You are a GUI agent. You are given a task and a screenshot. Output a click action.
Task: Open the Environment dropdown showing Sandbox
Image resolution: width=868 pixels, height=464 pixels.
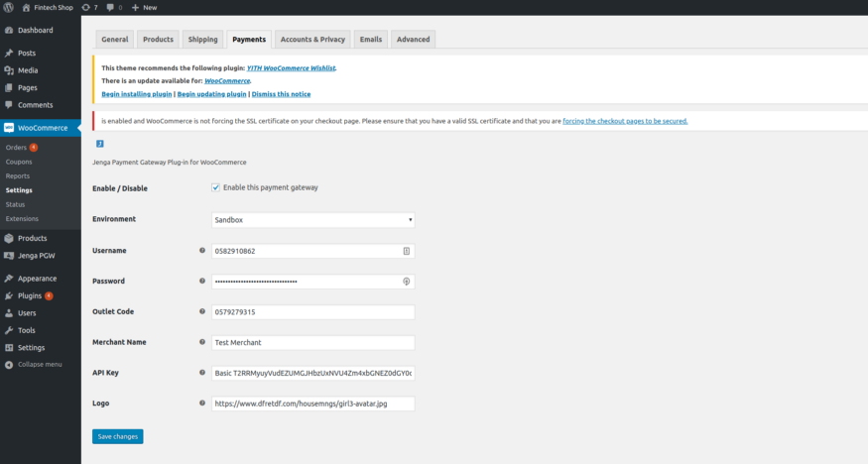tap(313, 220)
